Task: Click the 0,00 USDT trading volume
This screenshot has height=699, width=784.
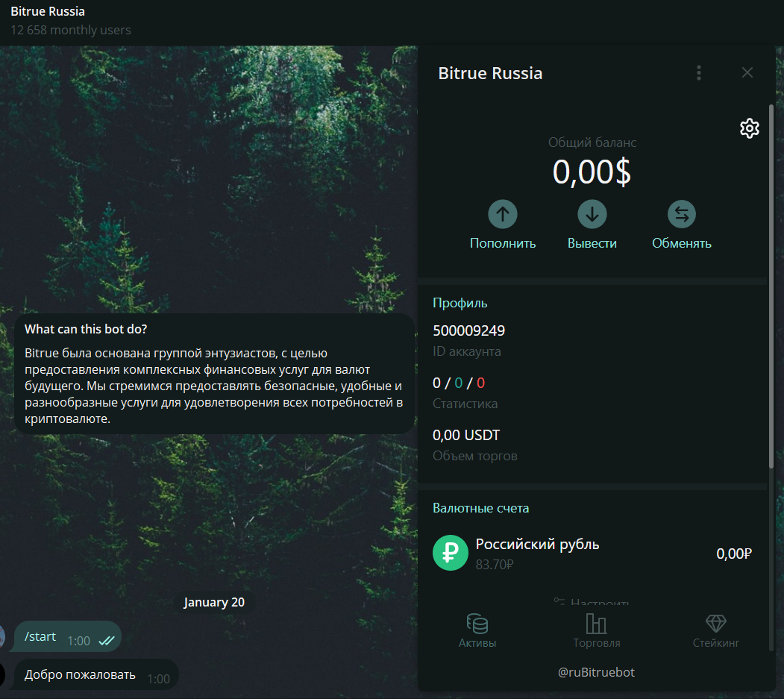Action: (466, 435)
